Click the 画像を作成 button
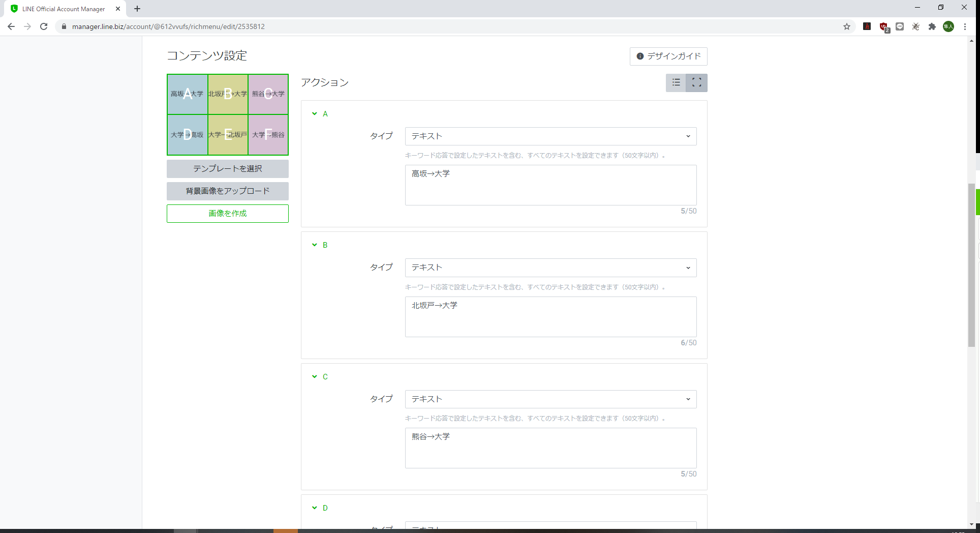 227,214
